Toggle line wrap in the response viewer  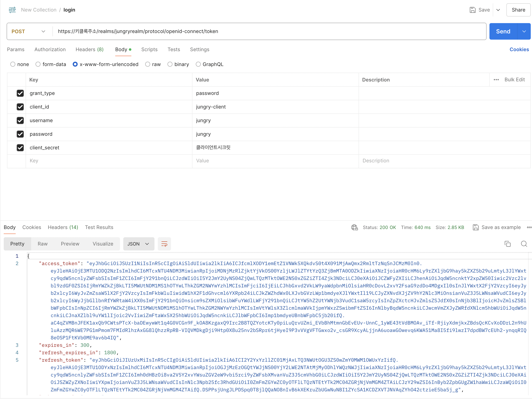[x=164, y=244]
